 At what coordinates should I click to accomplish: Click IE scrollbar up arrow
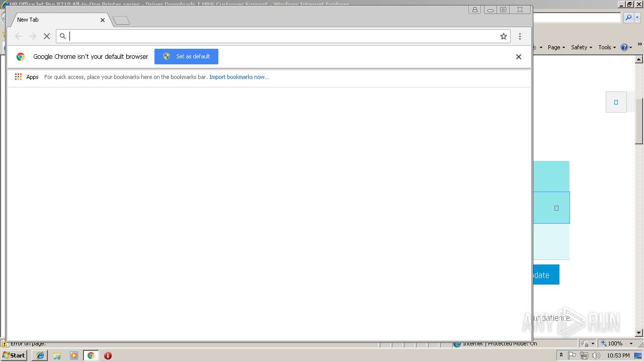coord(639,59)
